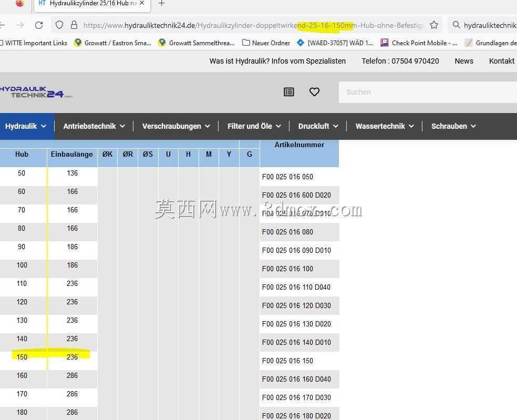Click the magnifier icon in the search box
This screenshot has height=420, width=517.
[x=456, y=25]
